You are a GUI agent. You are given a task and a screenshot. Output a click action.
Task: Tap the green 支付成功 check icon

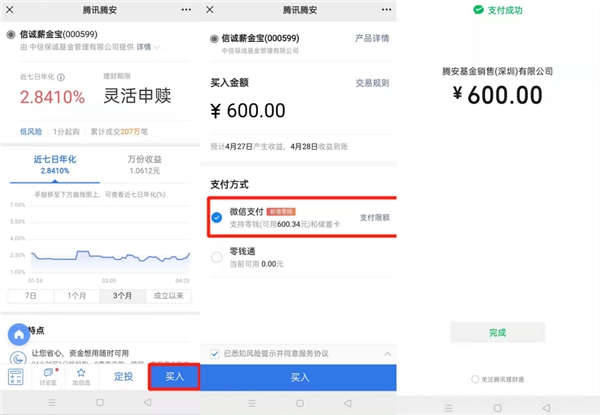tap(478, 10)
